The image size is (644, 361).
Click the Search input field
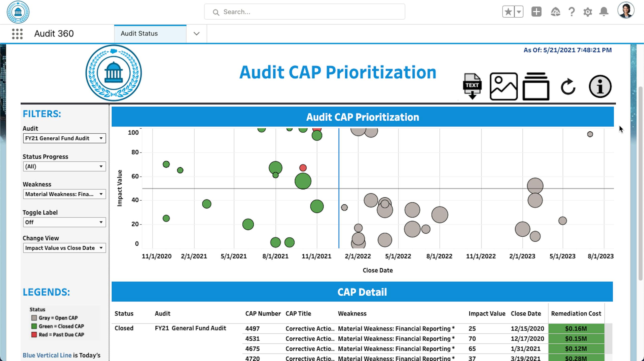[305, 12]
